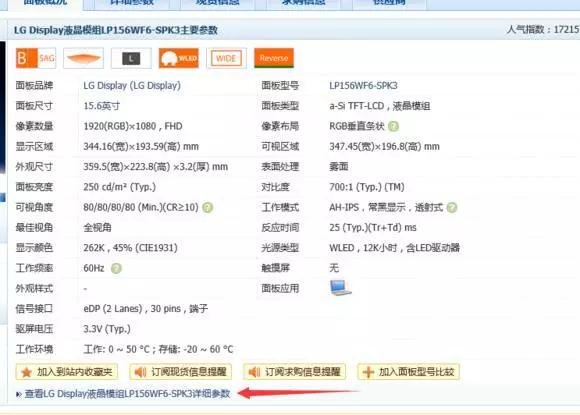Viewport: 580px width, 415px height.
Task: Select the eDP (2 Lanes), 30 pins value
Action: [x=145, y=308]
